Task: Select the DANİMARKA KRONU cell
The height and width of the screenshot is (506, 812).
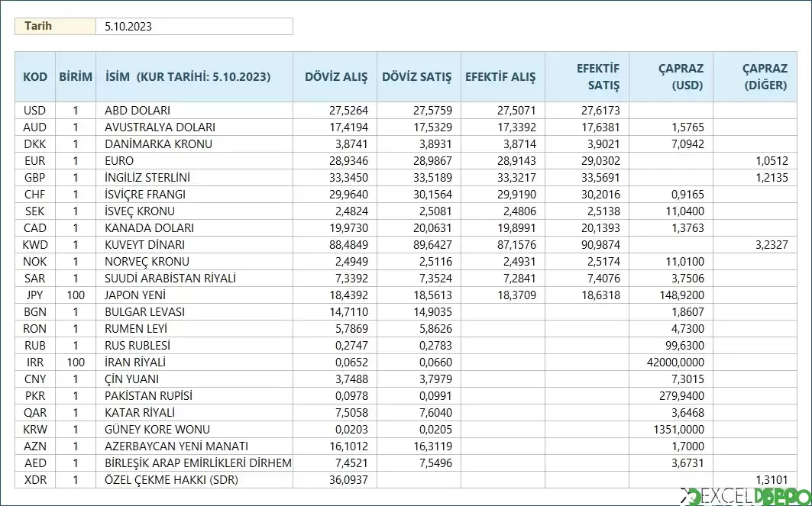Action: click(194, 143)
